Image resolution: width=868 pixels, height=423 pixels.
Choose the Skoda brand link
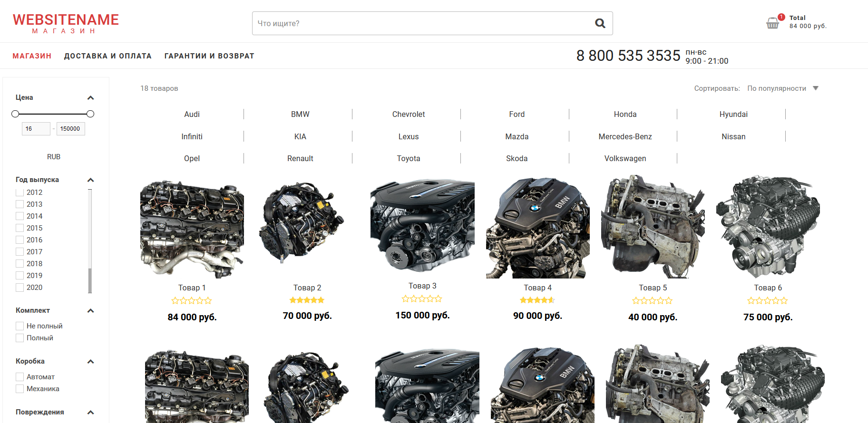[x=517, y=158]
